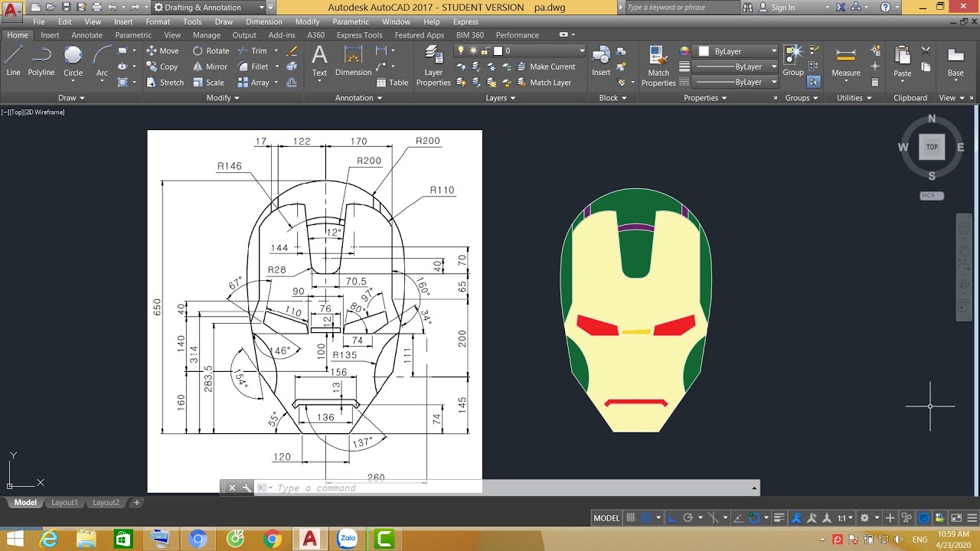
Task: Switch to the Annotate ribbon tab
Action: (x=87, y=35)
